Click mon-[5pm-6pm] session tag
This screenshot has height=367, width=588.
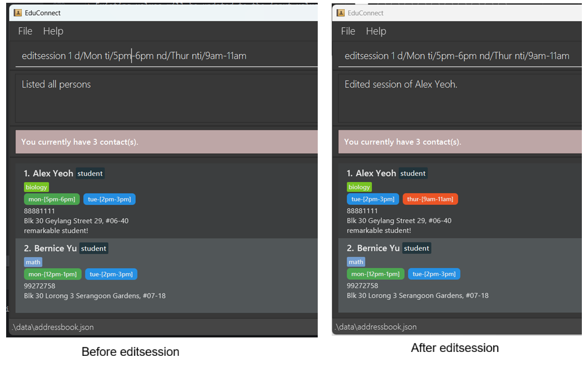click(x=52, y=199)
